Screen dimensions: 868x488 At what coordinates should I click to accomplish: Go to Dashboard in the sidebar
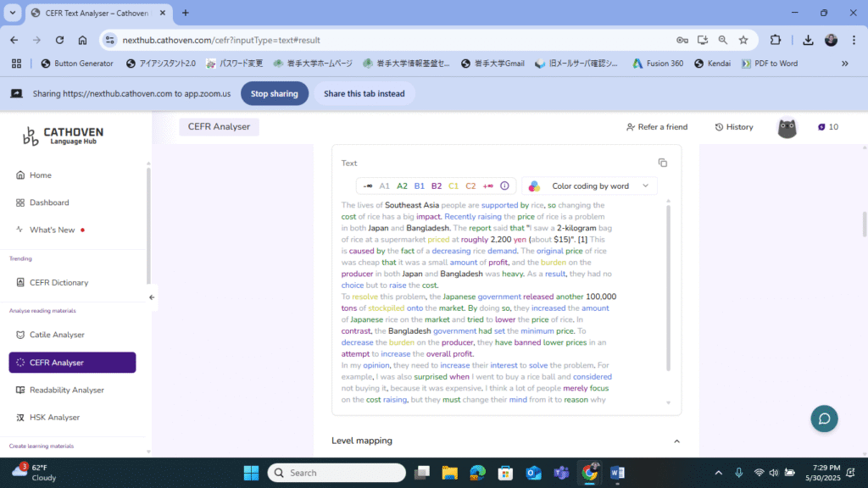coord(49,202)
